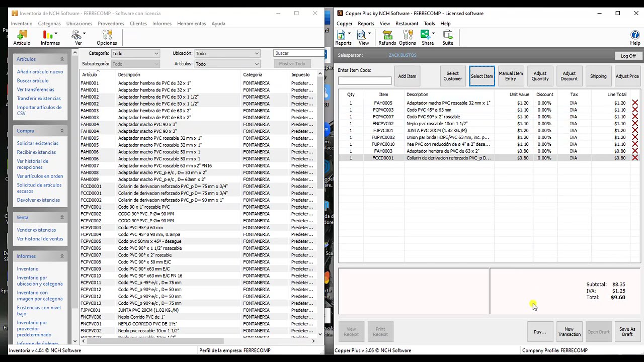The height and width of the screenshot is (362, 644).
Task: Start a New Transaction
Action: tap(569, 332)
